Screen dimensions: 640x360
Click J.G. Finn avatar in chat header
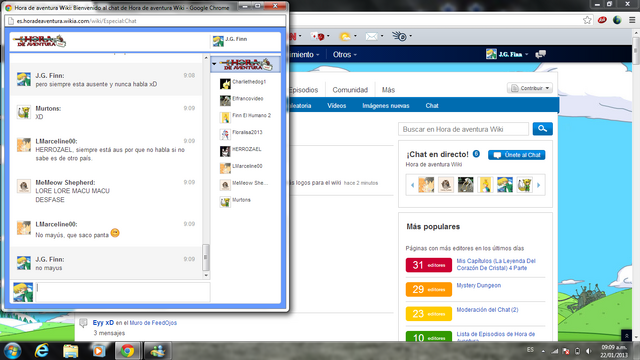[x=218, y=41]
